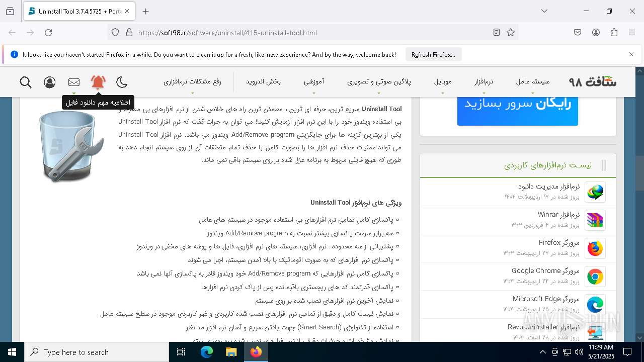
Task: Dismiss the Firefox refresh notification bar
Action: 631,54
